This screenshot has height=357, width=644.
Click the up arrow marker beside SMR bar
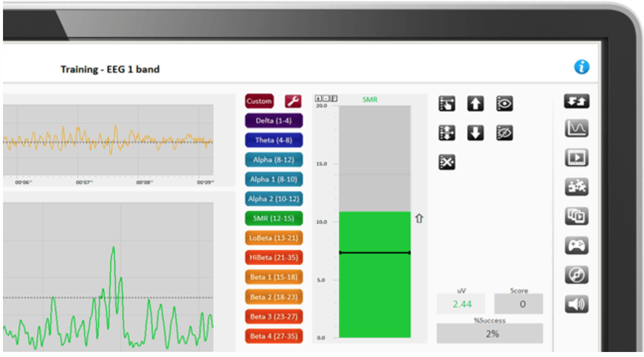[x=419, y=219]
